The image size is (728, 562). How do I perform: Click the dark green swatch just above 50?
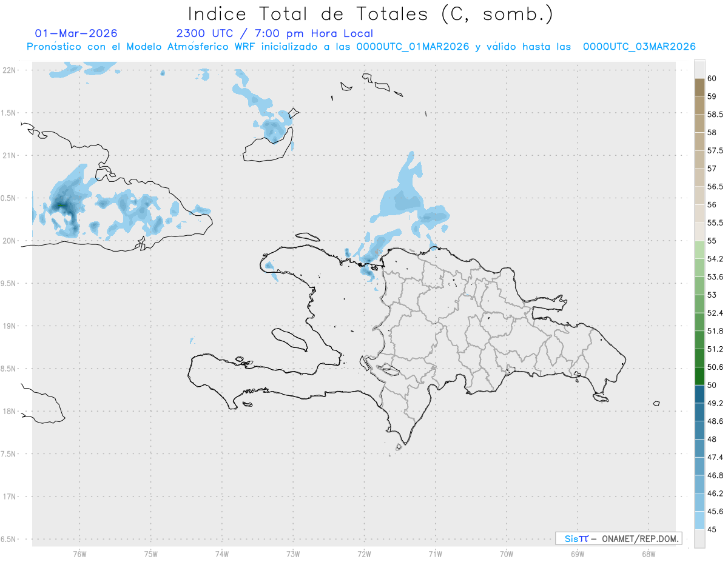point(699,376)
